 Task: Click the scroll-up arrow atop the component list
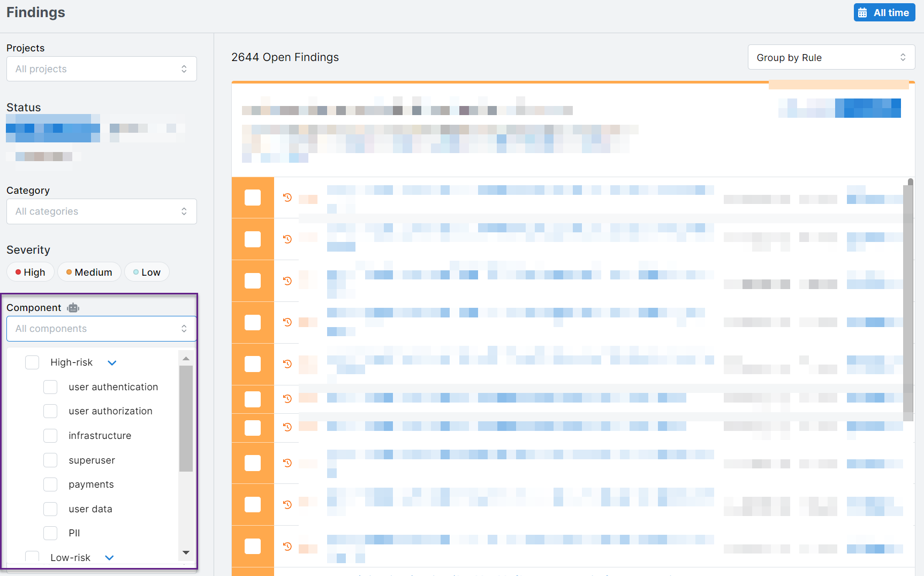pos(186,359)
